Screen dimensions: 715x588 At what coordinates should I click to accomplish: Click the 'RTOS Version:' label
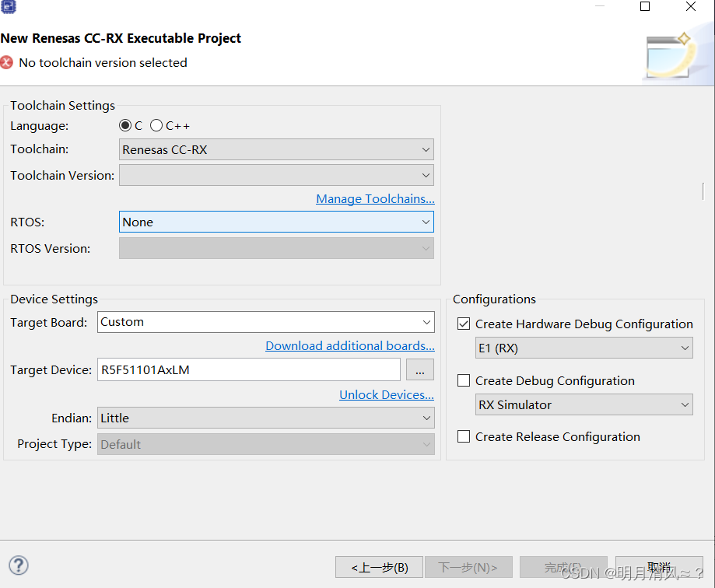point(50,249)
